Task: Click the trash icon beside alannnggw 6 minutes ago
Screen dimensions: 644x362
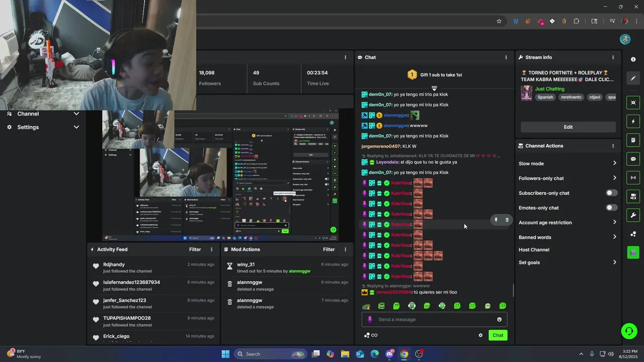Action: (230, 284)
